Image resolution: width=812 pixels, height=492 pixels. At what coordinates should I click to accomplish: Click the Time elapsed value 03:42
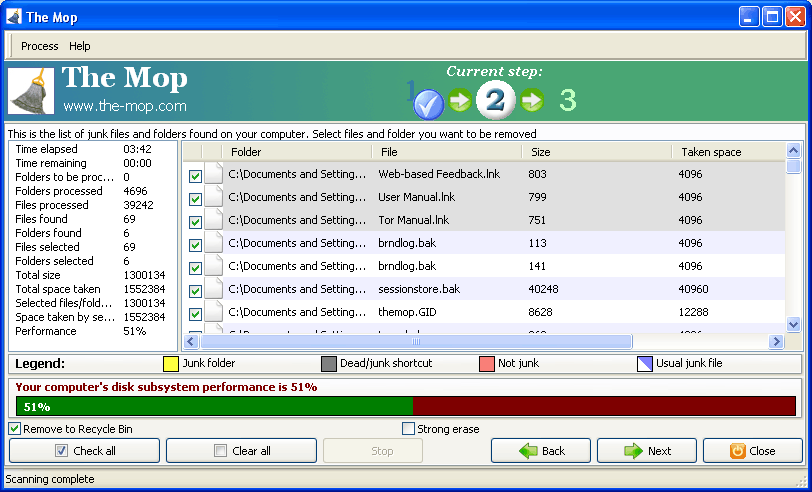137,149
